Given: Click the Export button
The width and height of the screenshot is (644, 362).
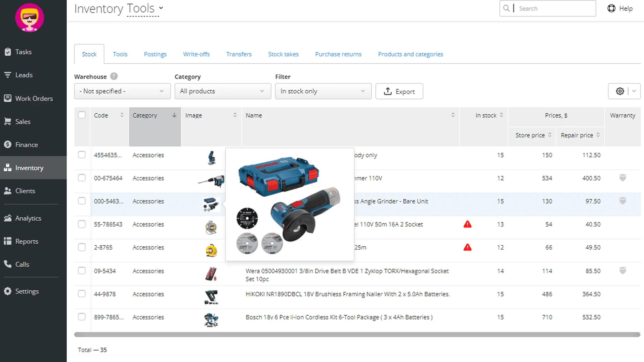Looking at the screenshot, I should point(399,91).
